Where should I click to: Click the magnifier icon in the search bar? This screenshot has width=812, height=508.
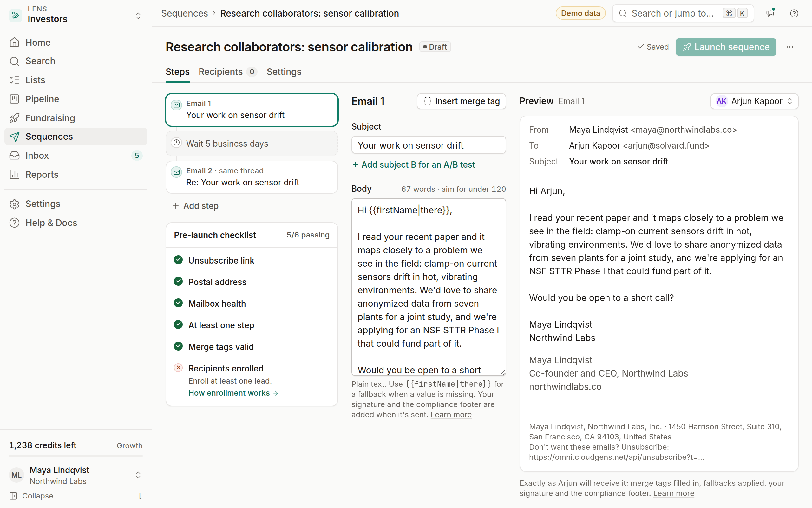click(623, 13)
